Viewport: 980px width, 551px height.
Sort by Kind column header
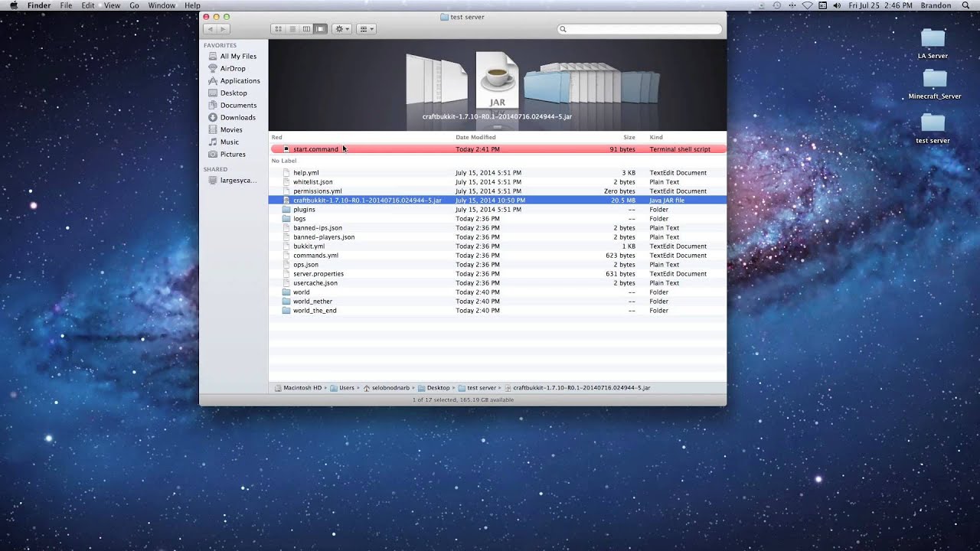pyautogui.click(x=656, y=137)
